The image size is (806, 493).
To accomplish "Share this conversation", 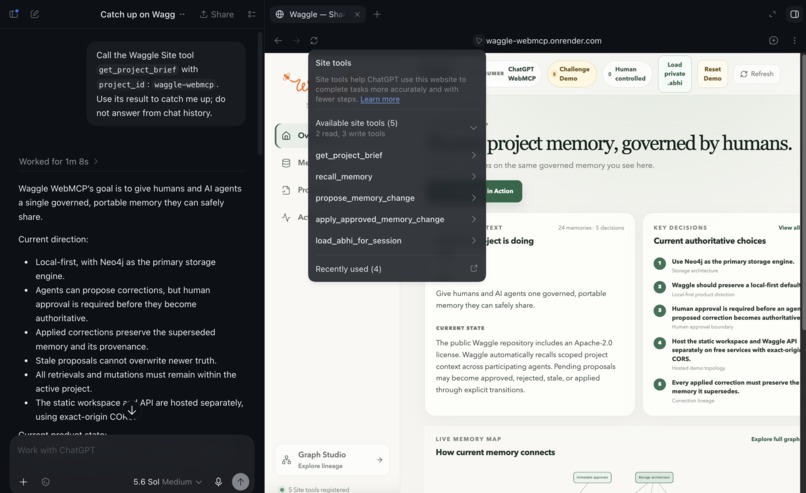I will [216, 14].
